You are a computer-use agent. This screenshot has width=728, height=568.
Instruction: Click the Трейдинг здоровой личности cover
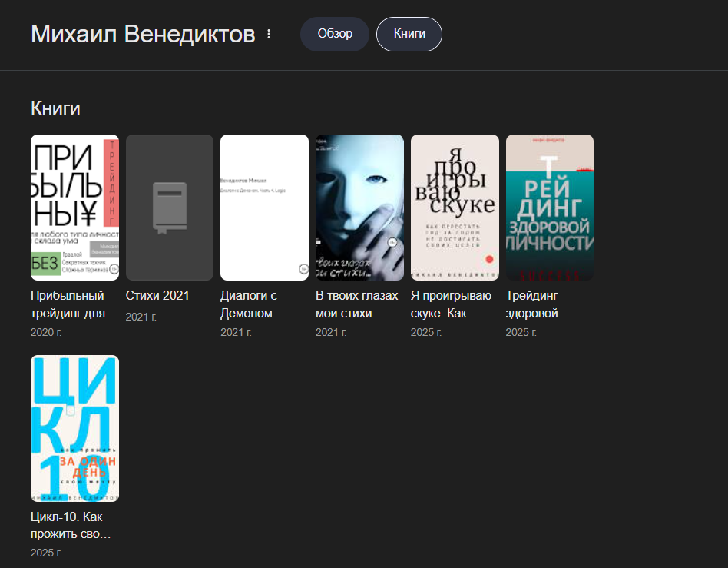coord(549,208)
